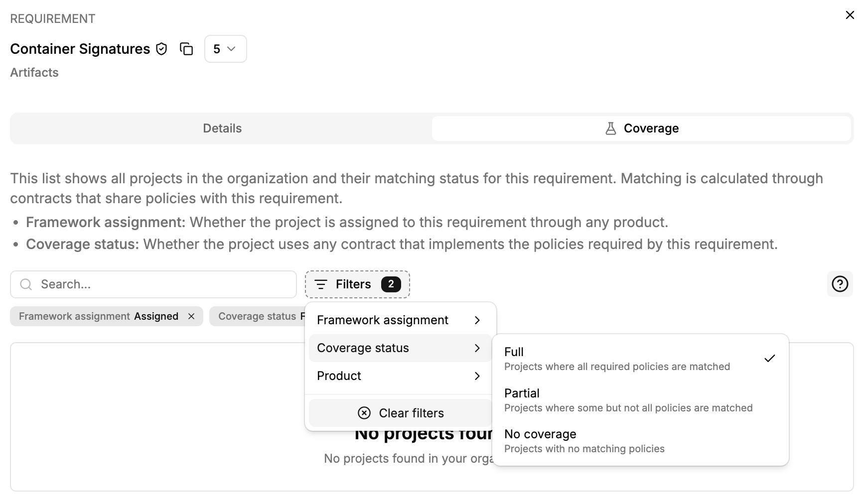Screen dimensions: 865x504
Task: Click the magnifying glass in the search field
Action: [25, 284]
